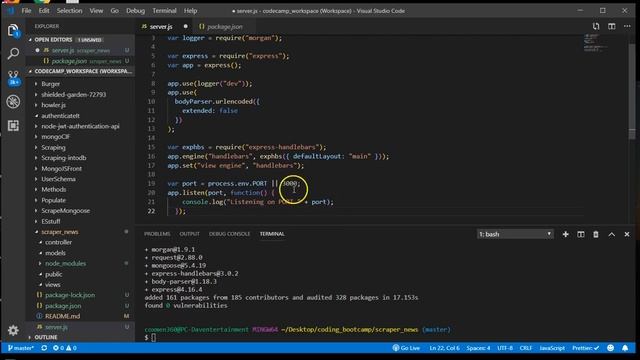The width and height of the screenshot is (640, 360).
Task: Select server.js in the file tree
Action: click(x=56, y=327)
